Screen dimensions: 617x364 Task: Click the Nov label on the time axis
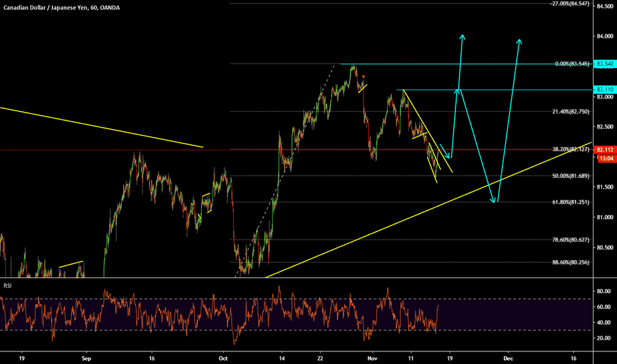[x=372, y=359]
